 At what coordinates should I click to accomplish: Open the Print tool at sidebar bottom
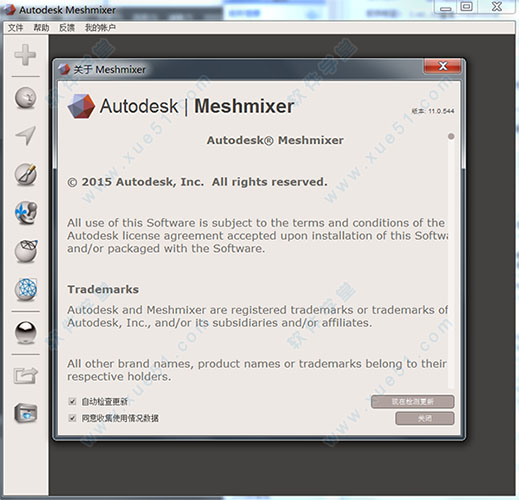(x=26, y=413)
